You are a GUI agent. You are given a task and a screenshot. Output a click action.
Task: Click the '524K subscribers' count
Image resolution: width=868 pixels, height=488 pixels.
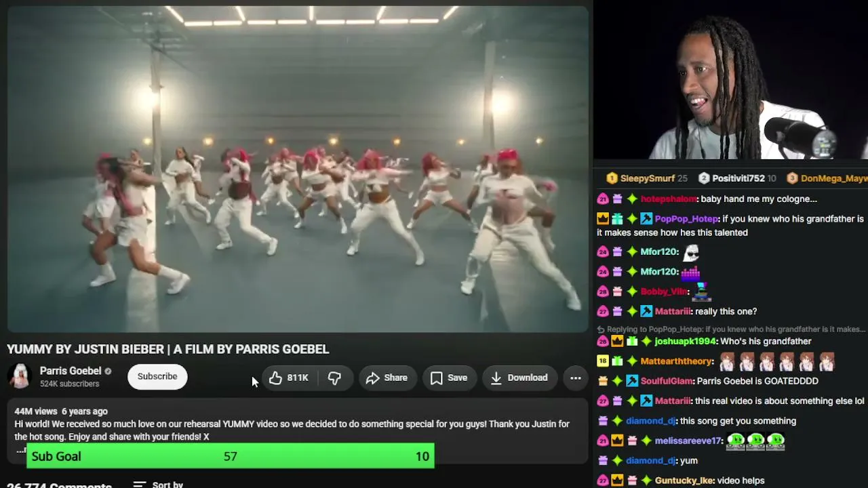coord(69,384)
